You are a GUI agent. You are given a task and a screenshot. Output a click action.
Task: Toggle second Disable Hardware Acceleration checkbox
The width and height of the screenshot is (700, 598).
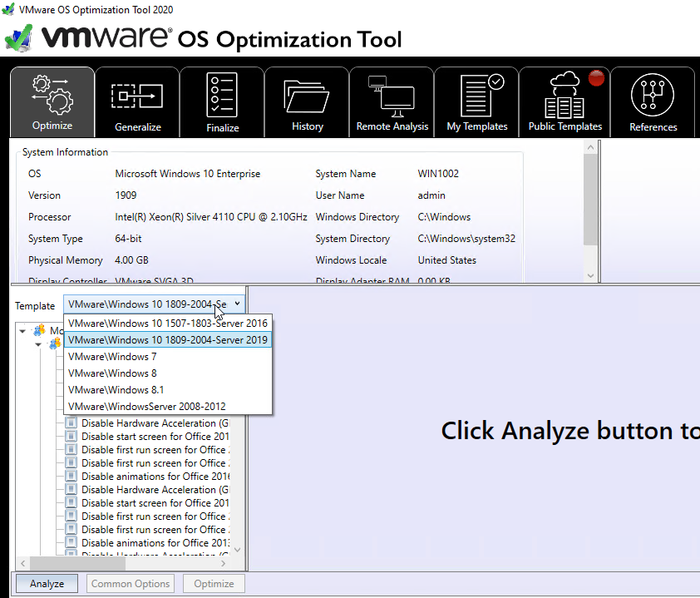point(71,489)
